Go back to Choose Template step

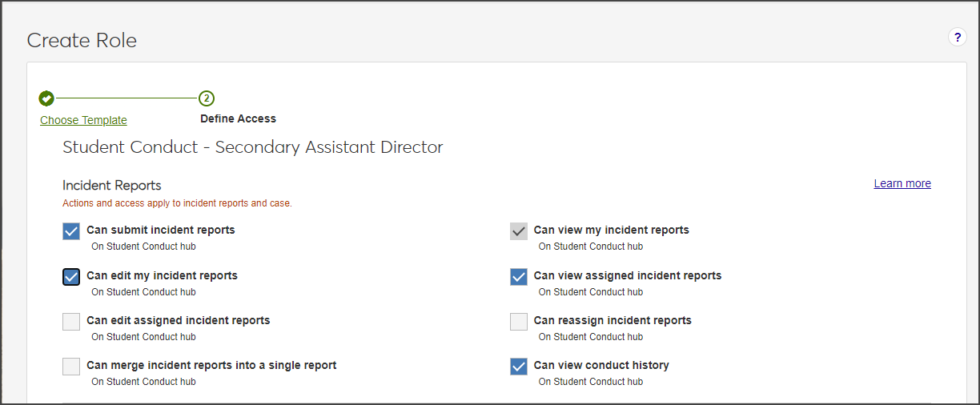click(83, 120)
